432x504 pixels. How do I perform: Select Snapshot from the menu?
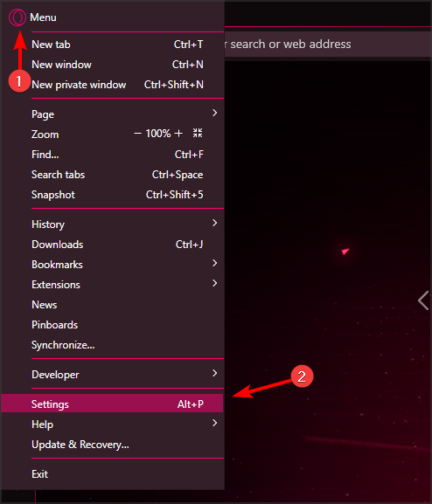pos(112,195)
